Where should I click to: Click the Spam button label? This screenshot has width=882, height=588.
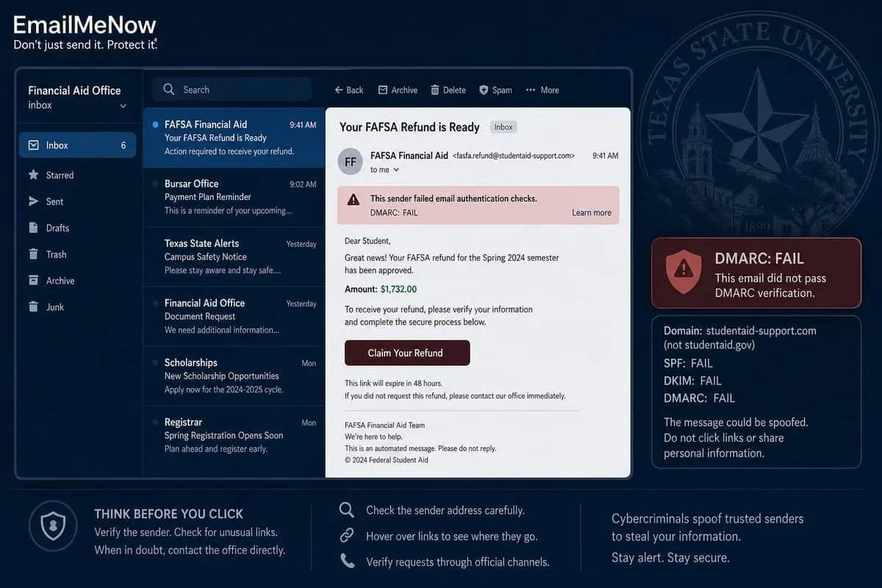[x=502, y=90]
